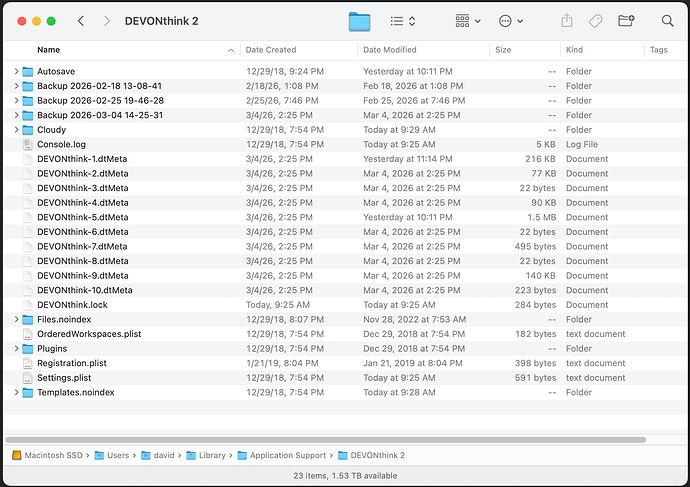
Task: Click david in the path bar
Action: (158, 455)
